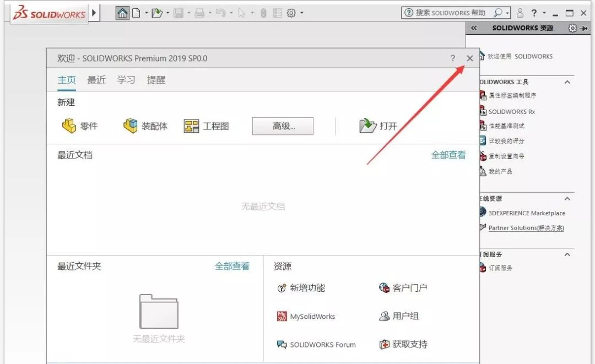Open the 获取支持 get support resource
Image resolution: width=595 pixels, height=364 pixels.
click(403, 344)
